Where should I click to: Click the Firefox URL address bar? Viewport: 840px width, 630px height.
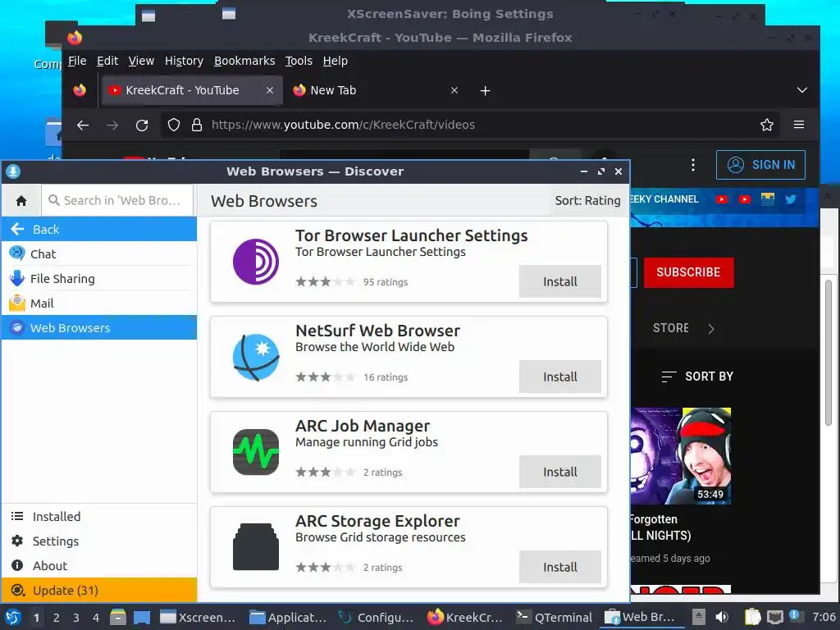(470, 125)
